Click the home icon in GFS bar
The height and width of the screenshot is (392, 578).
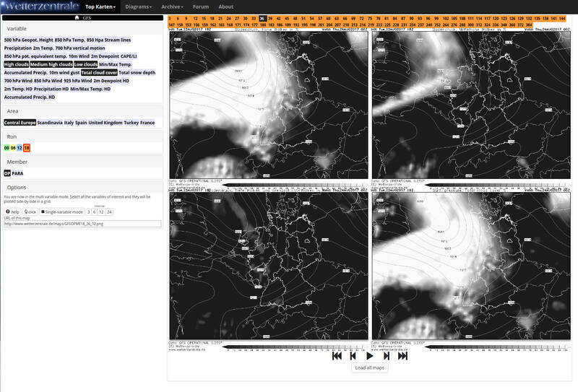click(77, 17)
